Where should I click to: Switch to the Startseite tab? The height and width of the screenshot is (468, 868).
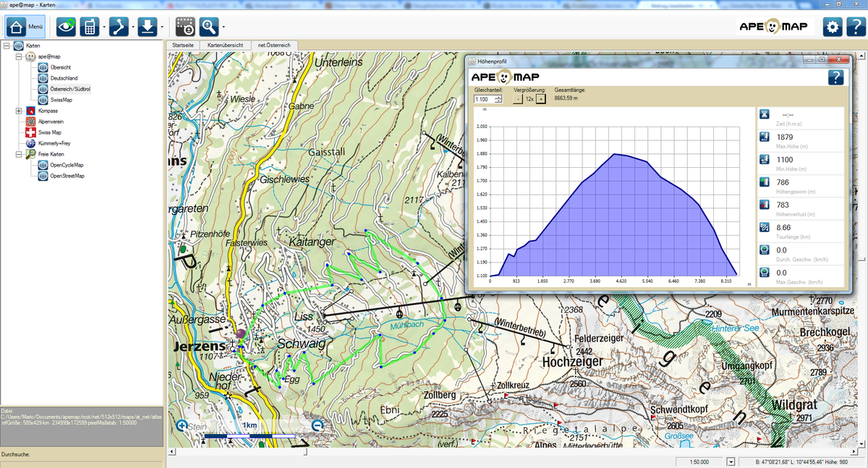coord(183,45)
